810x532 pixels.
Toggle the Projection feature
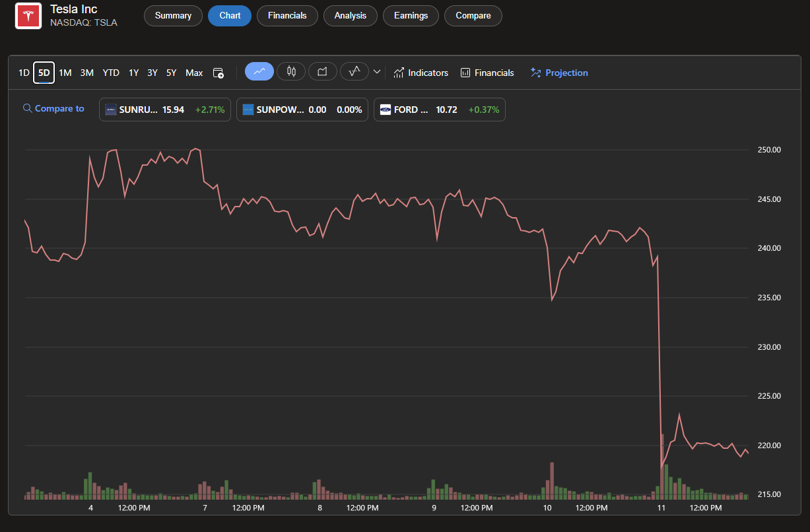559,73
